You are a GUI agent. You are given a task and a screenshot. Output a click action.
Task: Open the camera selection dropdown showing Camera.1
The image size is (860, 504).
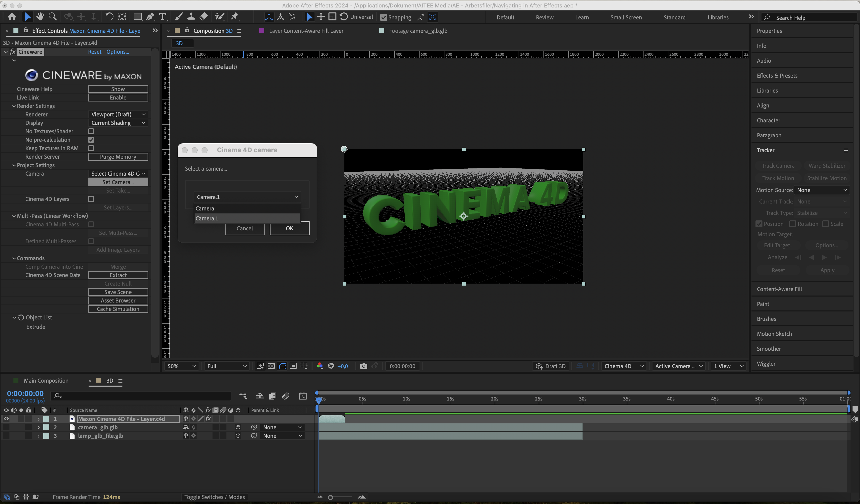(247, 197)
